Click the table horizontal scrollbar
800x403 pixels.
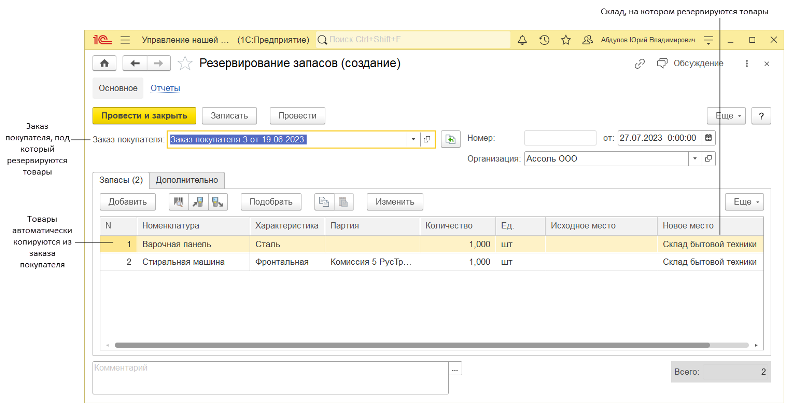click(x=412, y=345)
